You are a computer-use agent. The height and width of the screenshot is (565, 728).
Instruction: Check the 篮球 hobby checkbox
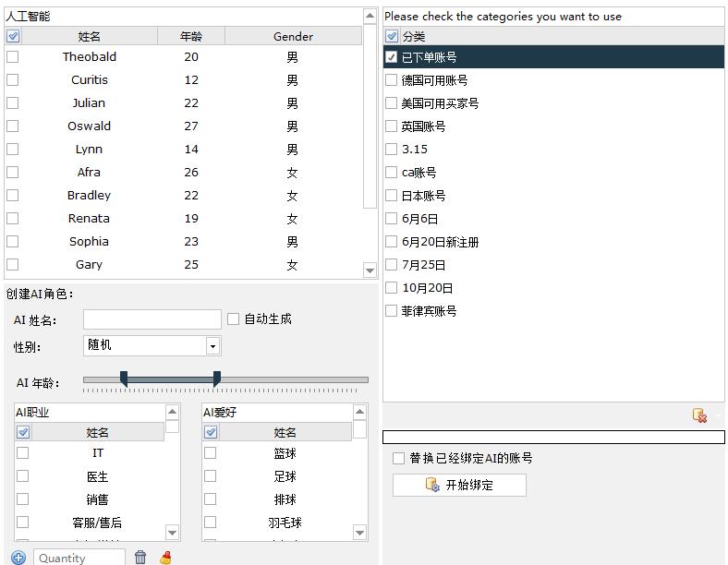(211, 452)
